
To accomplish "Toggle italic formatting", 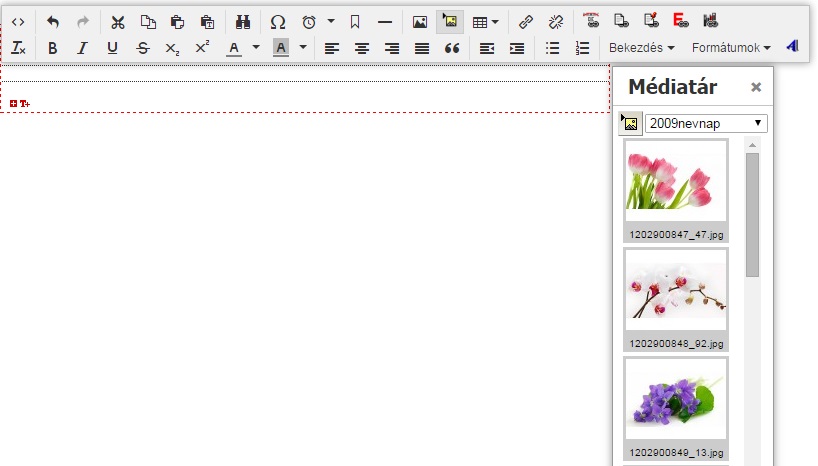I will tap(82, 48).
